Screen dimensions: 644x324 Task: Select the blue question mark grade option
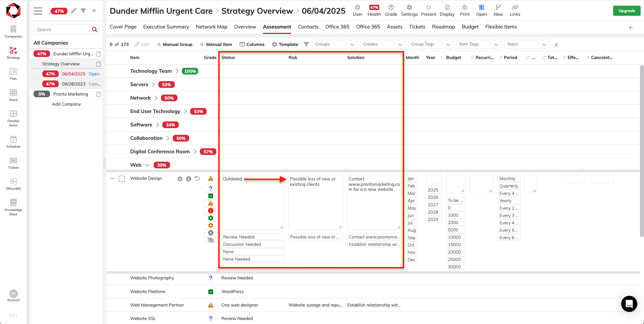(211, 188)
